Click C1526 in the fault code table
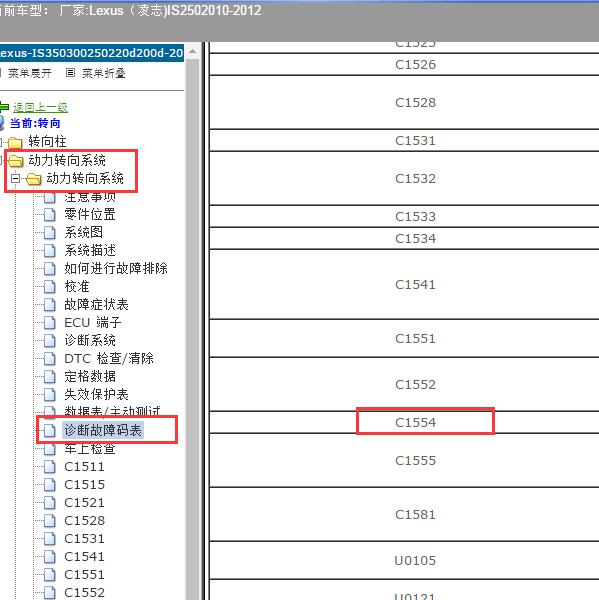Viewport: 599px width, 600px height. coord(415,64)
